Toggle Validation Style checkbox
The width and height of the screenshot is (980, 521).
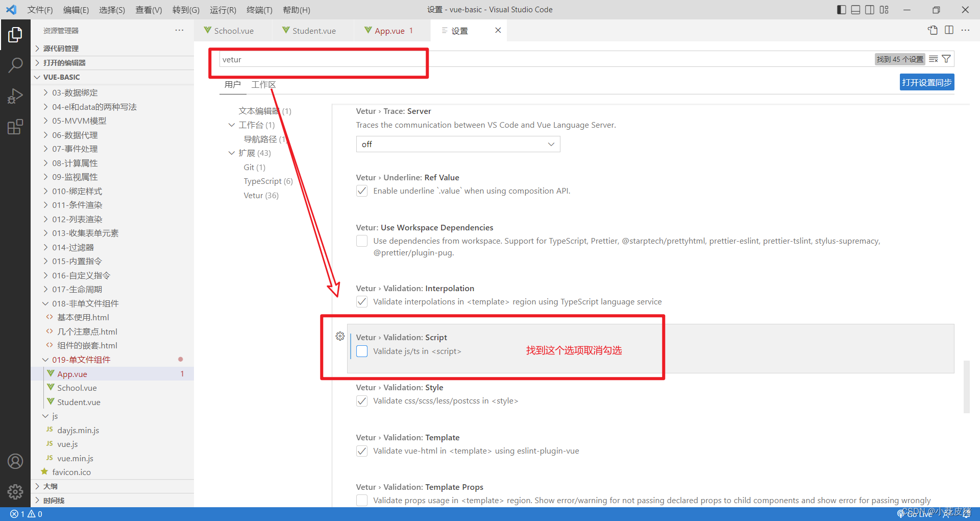(x=362, y=401)
